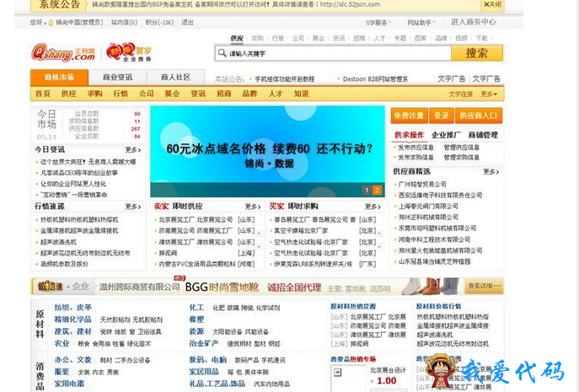Viewport: 579px width, 392px height.
Task: Select banner slide indicator 2
Action: tap(377, 191)
